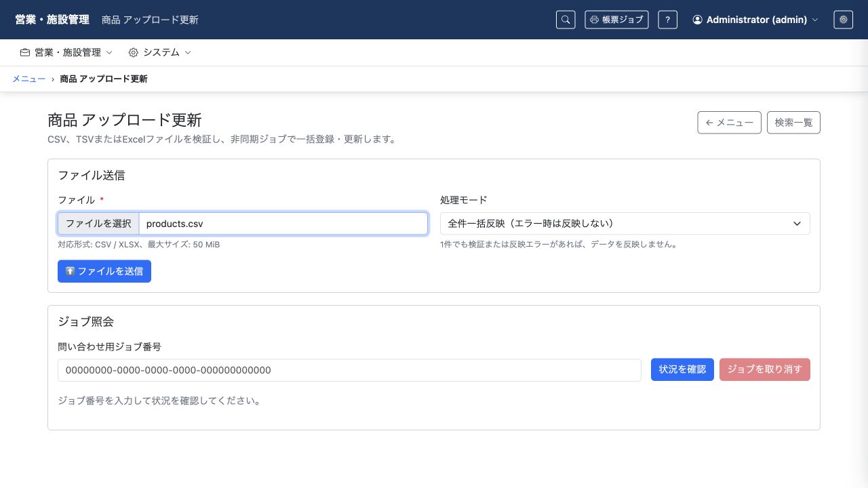Expand the 営業・施設管理 navigation menu

pos(66,52)
